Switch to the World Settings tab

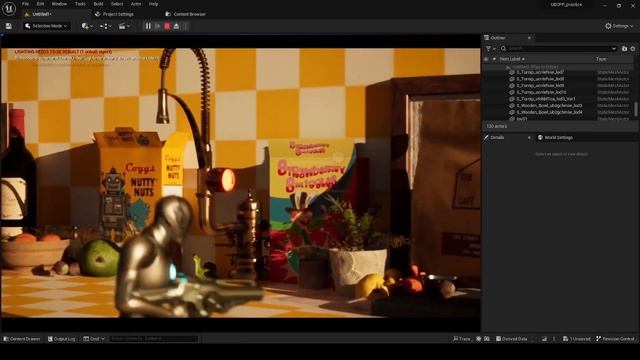[555, 138]
